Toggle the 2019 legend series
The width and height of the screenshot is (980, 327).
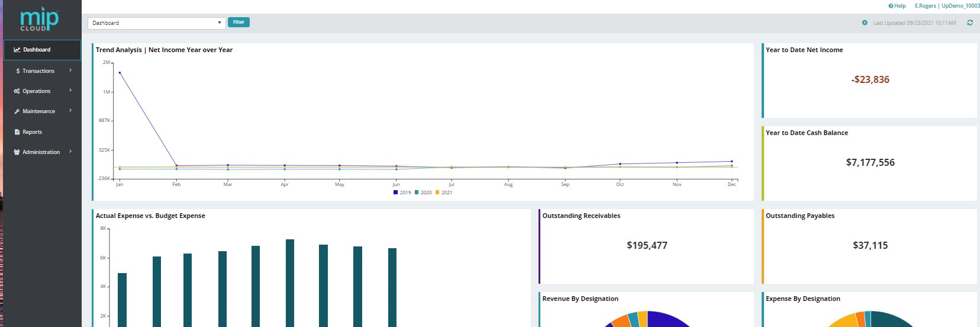pos(402,193)
